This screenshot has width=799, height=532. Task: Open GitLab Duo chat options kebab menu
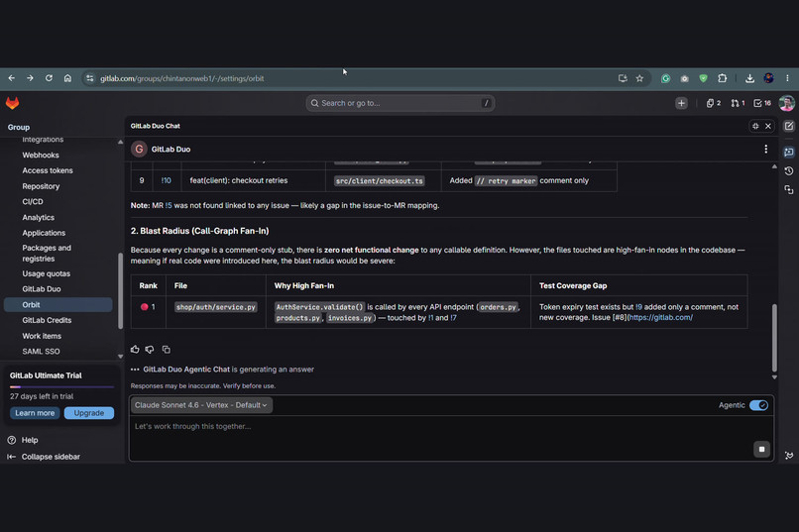[766, 150]
